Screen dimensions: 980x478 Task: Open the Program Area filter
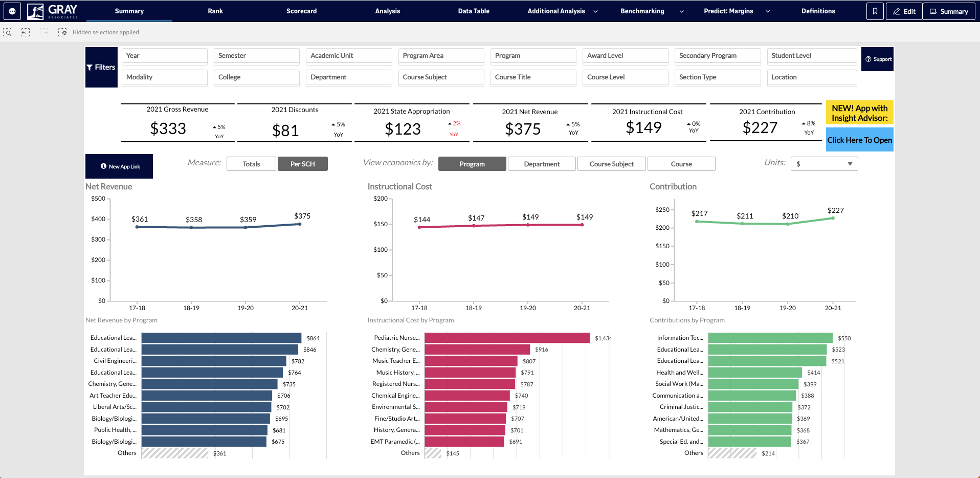click(441, 56)
